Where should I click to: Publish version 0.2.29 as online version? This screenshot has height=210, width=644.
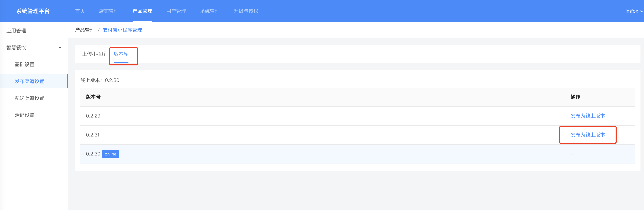click(x=587, y=116)
